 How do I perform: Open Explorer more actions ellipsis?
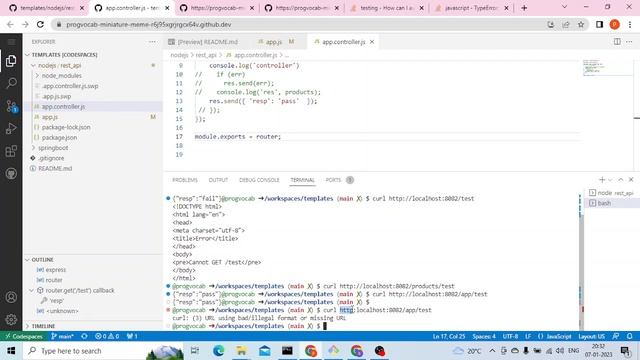(152, 42)
